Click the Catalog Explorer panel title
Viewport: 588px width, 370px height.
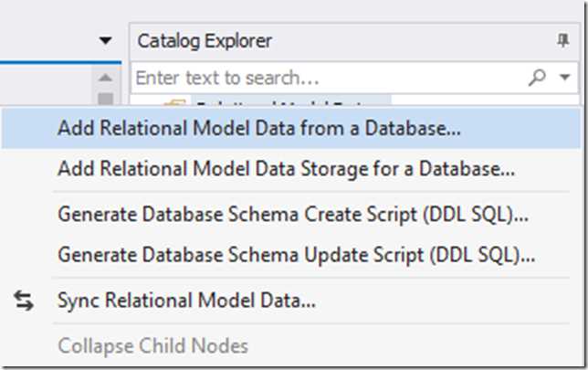click(205, 40)
